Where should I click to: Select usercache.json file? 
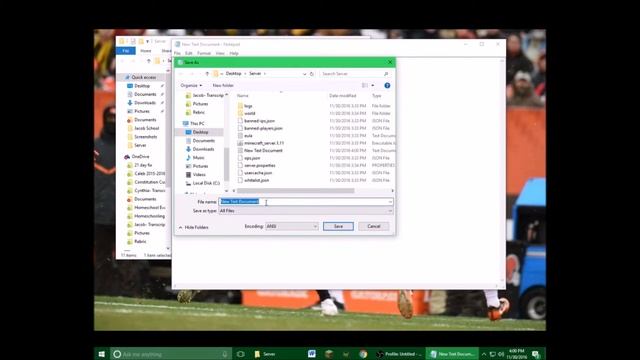[258, 173]
